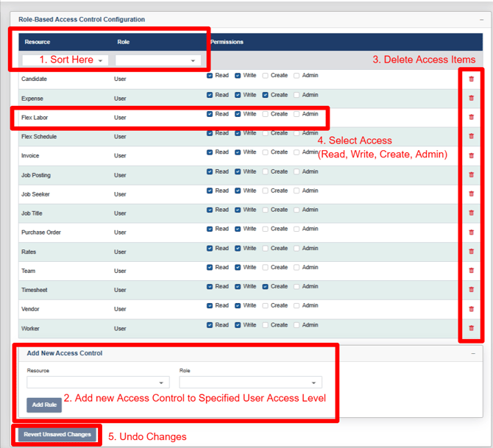Collapse the Add New Access Control section

(x=473, y=353)
